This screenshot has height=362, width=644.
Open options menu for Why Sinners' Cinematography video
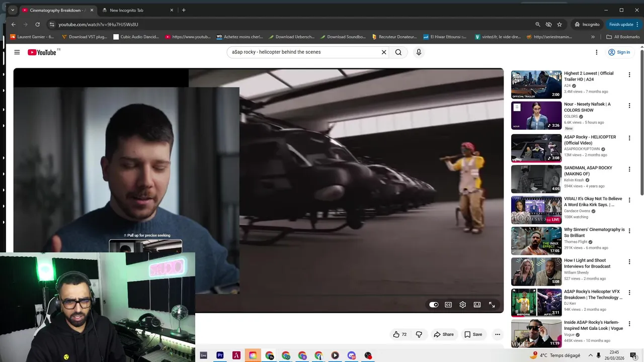click(x=629, y=231)
